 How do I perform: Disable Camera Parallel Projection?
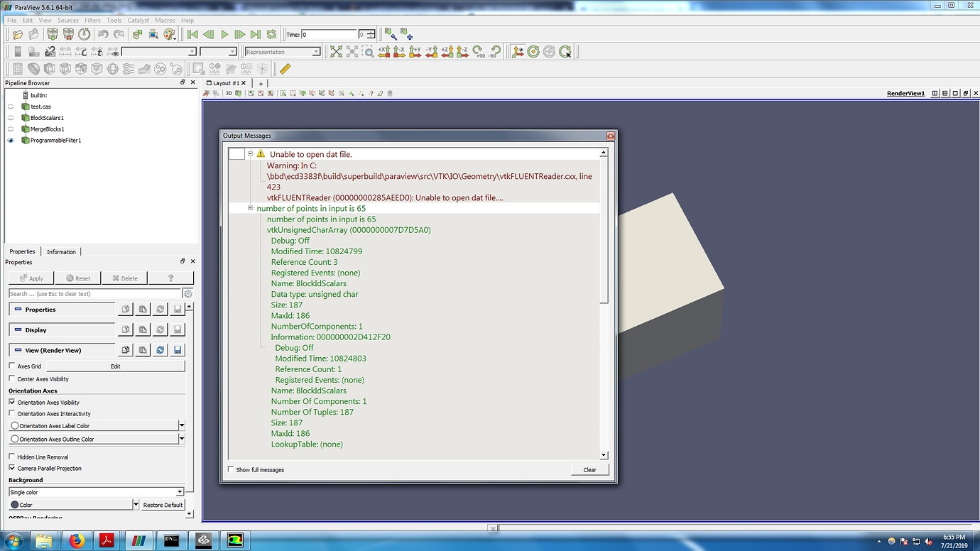(11, 469)
